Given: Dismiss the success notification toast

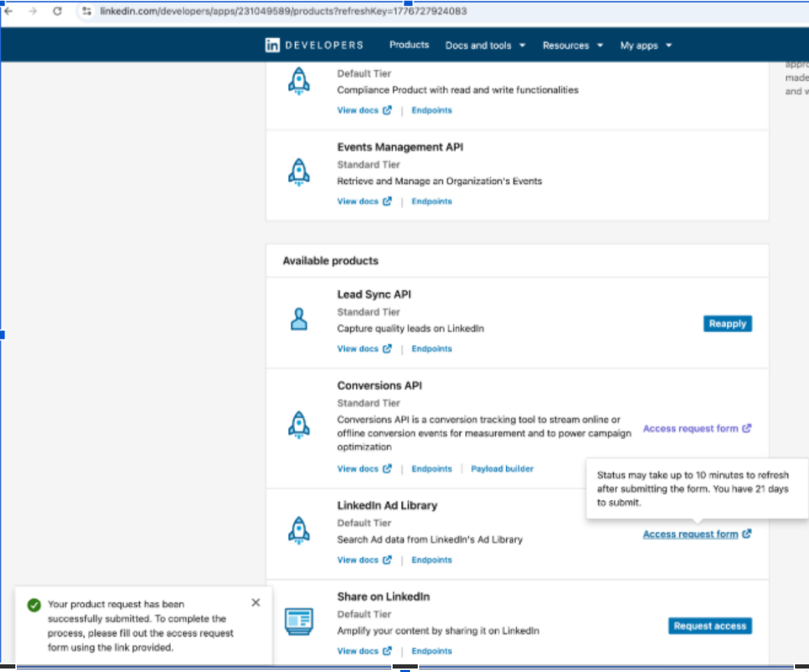Looking at the screenshot, I should point(256,603).
